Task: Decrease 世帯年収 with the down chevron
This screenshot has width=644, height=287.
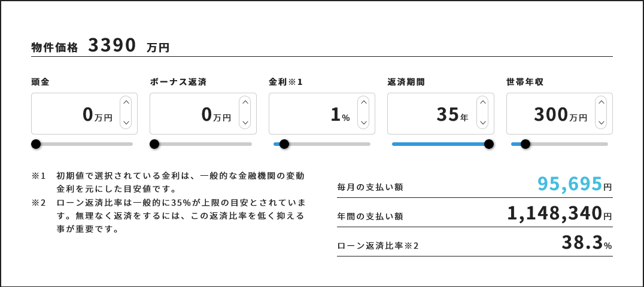Action: tap(601, 123)
